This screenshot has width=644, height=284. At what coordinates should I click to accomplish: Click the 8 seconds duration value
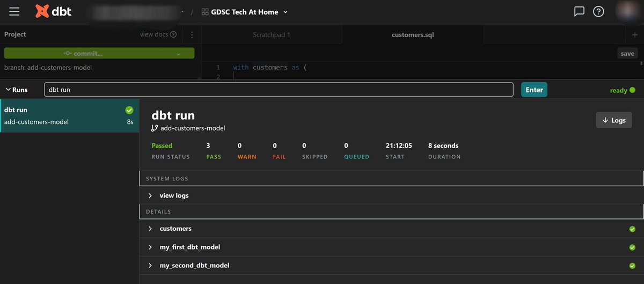(443, 145)
